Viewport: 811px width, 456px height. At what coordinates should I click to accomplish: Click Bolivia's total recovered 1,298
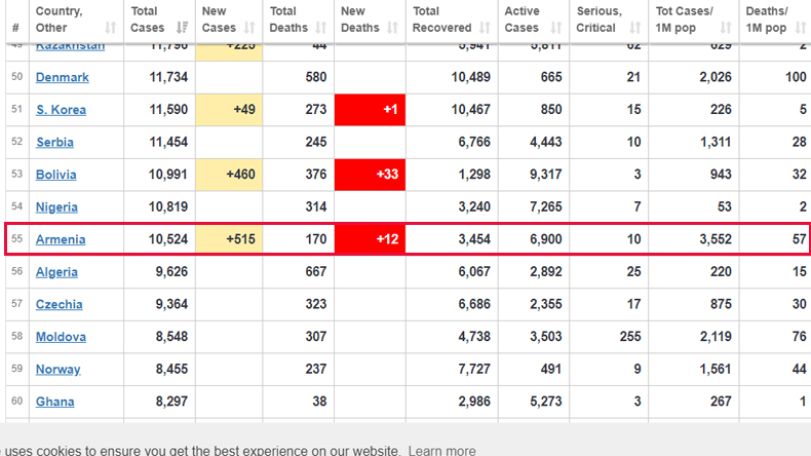(x=474, y=175)
